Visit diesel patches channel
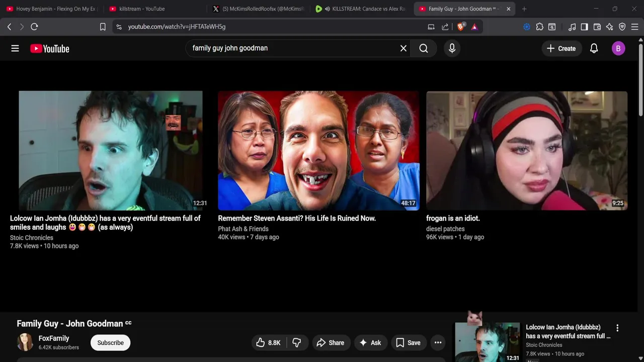 [445, 229]
